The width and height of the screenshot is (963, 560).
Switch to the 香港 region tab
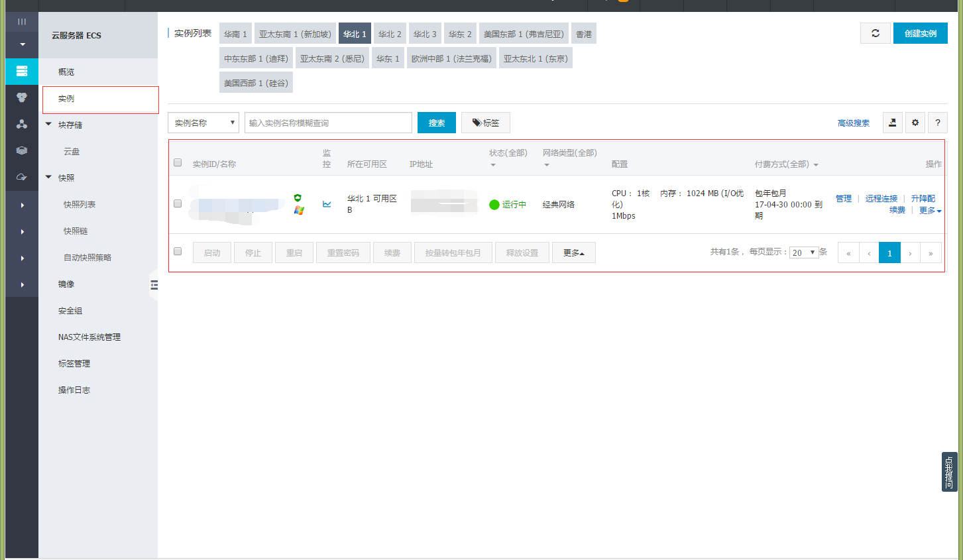(584, 34)
